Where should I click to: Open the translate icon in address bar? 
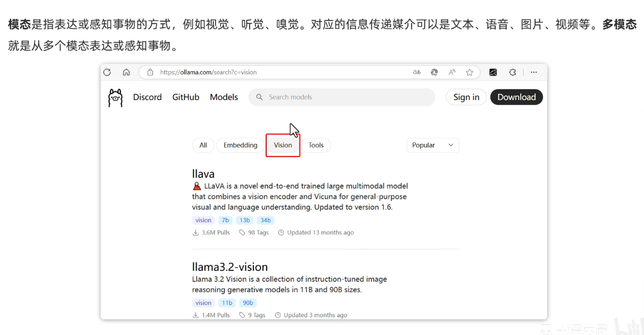pyautogui.click(x=417, y=72)
